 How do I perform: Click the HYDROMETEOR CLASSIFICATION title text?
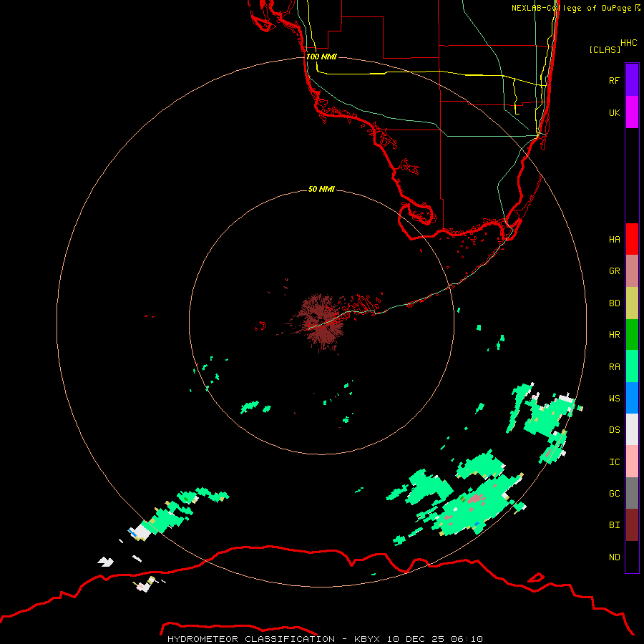(251, 639)
